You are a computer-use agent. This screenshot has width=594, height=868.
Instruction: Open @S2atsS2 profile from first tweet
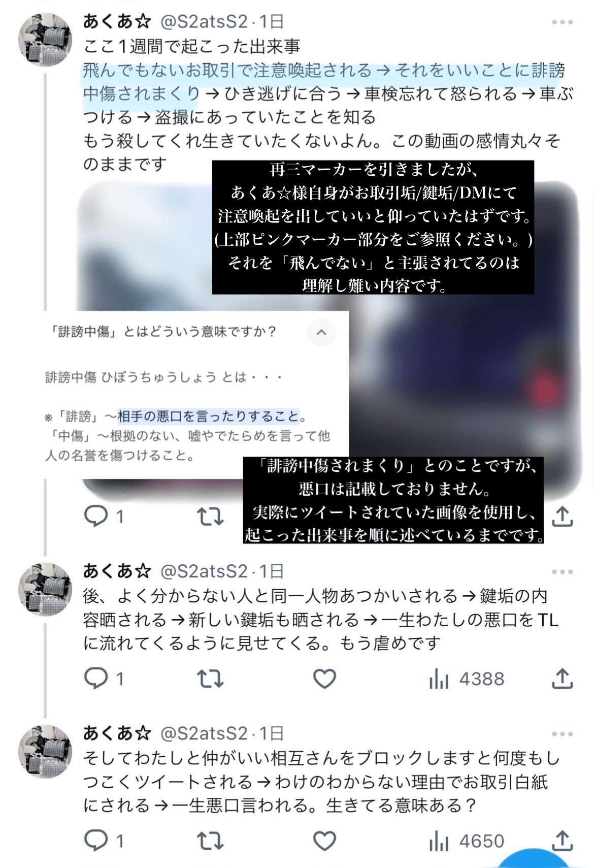[204, 22]
